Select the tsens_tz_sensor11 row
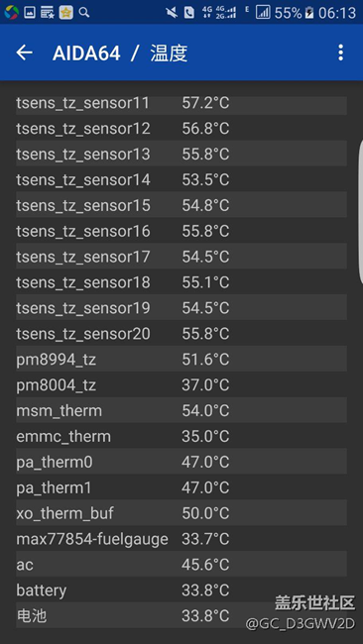363x644 pixels. coord(181,103)
